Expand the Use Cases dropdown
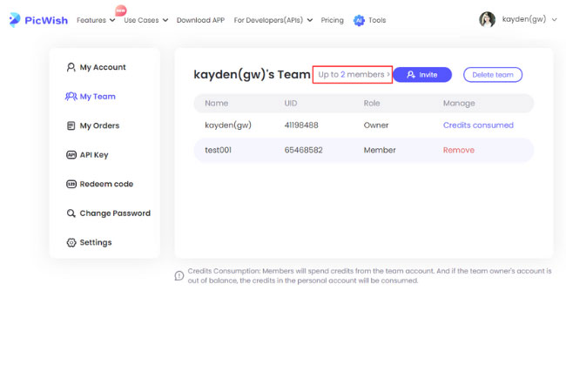The image size is (566, 392). [x=145, y=20]
